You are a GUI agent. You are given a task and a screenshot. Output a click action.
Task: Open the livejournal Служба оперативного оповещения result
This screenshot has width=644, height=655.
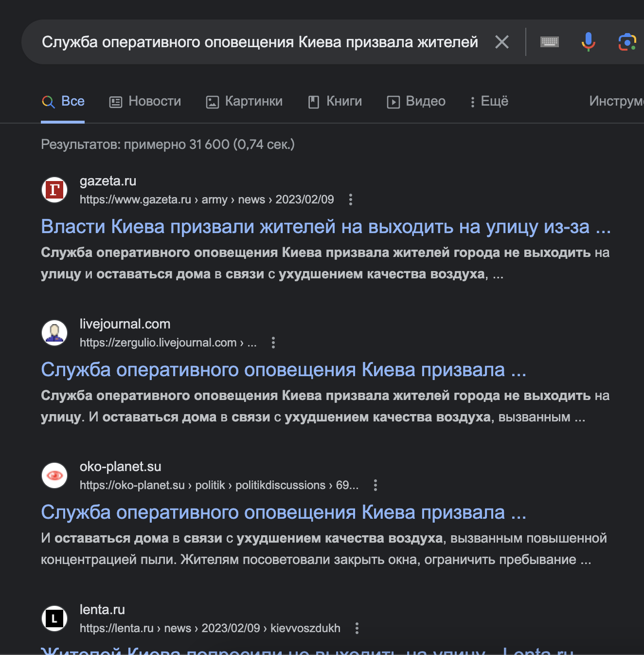pos(283,370)
